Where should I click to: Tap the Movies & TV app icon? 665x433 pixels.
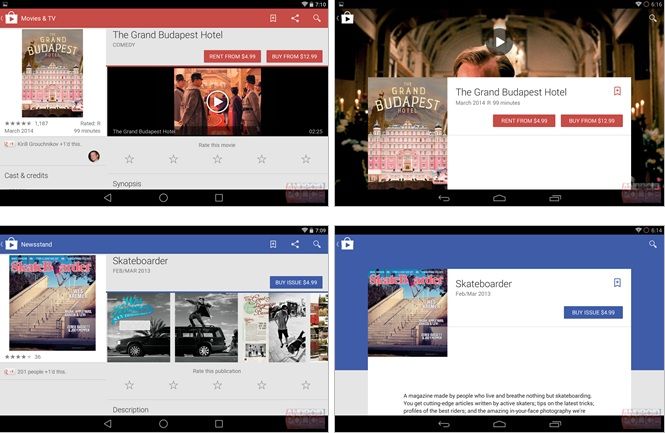[x=11, y=18]
